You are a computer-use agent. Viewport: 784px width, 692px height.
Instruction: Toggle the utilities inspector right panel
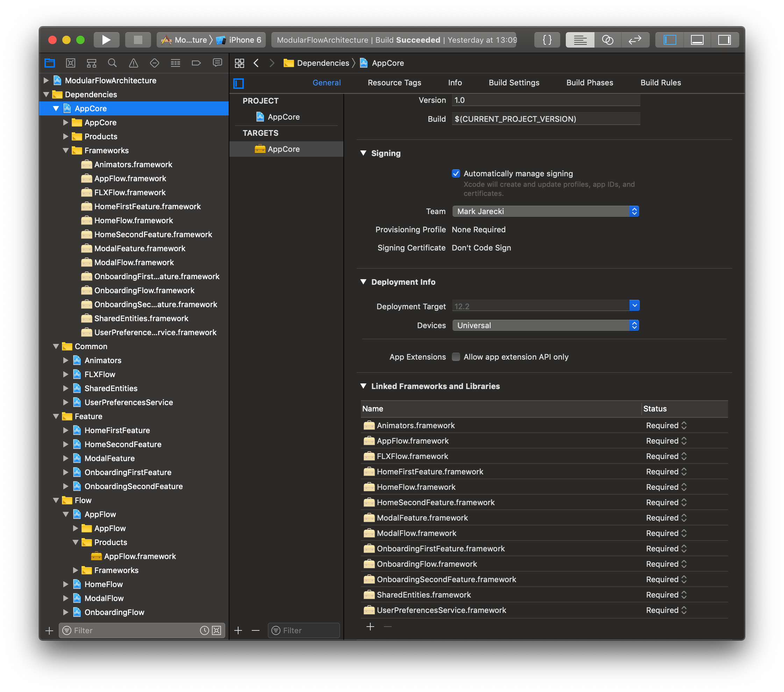click(725, 40)
